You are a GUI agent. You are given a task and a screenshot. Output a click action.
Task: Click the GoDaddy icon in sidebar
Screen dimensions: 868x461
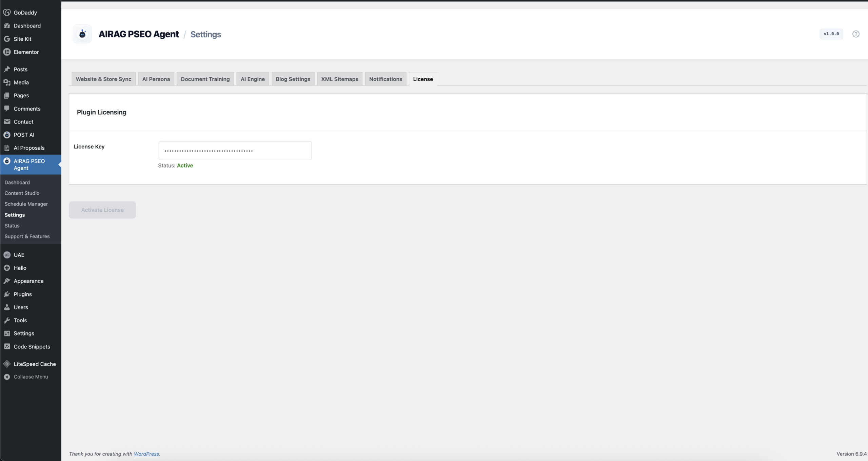pyautogui.click(x=7, y=13)
